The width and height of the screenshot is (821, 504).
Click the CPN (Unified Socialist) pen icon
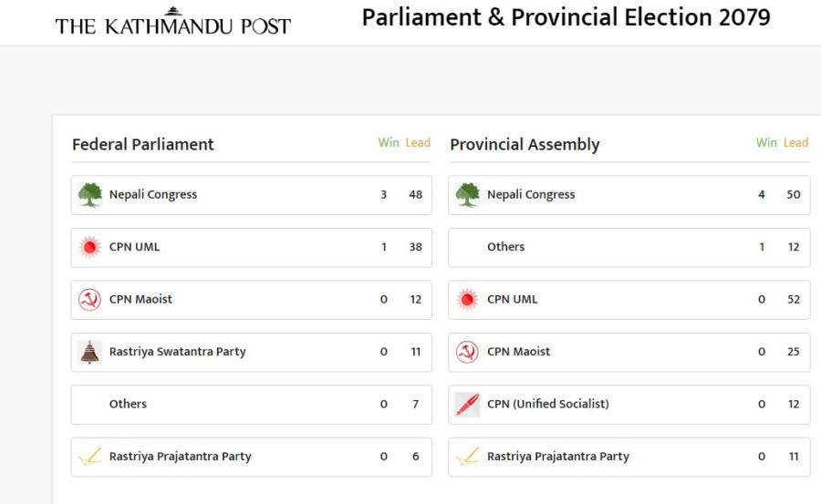(x=467, y=405)
